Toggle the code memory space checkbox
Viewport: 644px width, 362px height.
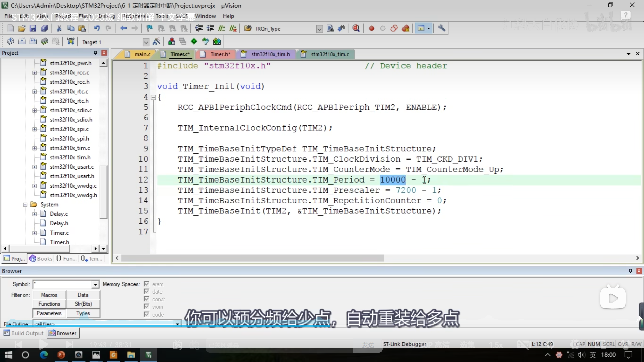pos(147,314)
